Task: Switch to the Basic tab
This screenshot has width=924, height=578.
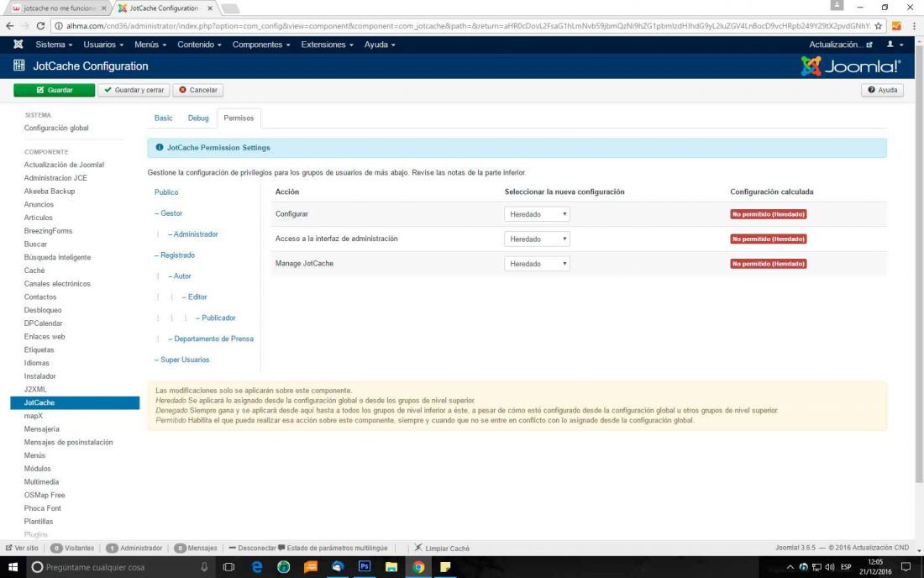Action: [x=163, y=118]
